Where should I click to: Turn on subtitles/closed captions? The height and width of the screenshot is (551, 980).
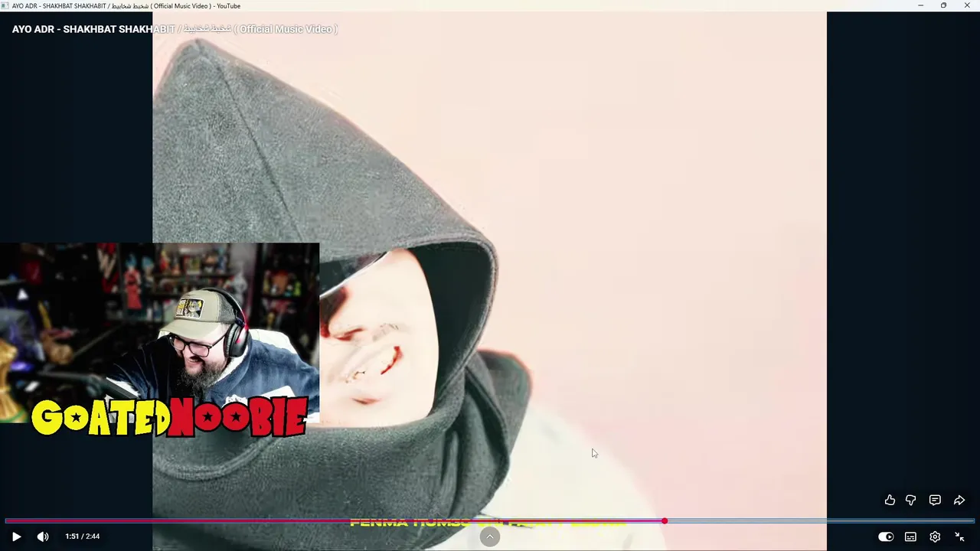point(910,536)
